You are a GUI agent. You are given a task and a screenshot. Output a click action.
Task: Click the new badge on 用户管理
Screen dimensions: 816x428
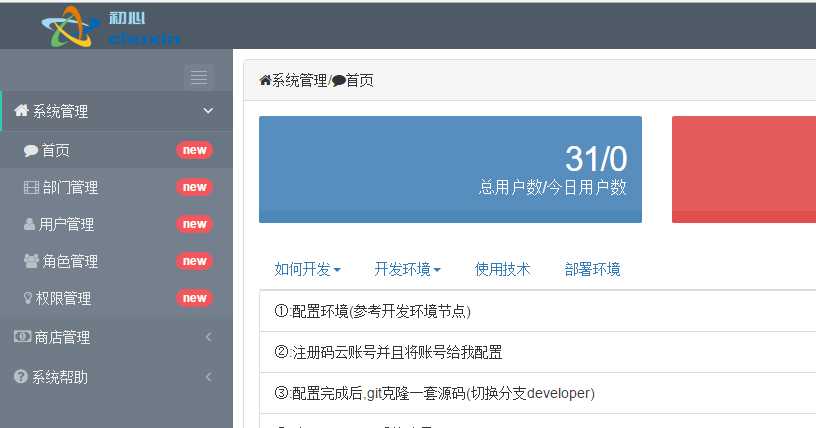click(x=195, y=224)
